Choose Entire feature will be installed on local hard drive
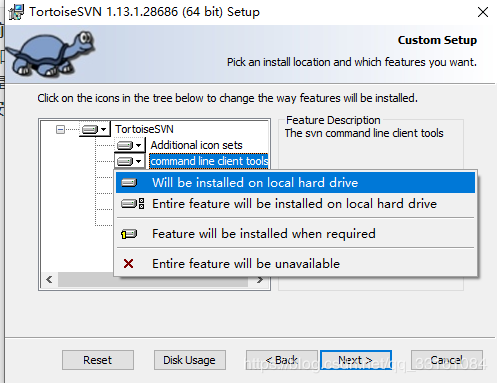Screen dimensions: 497x383 tap(295, 204)
